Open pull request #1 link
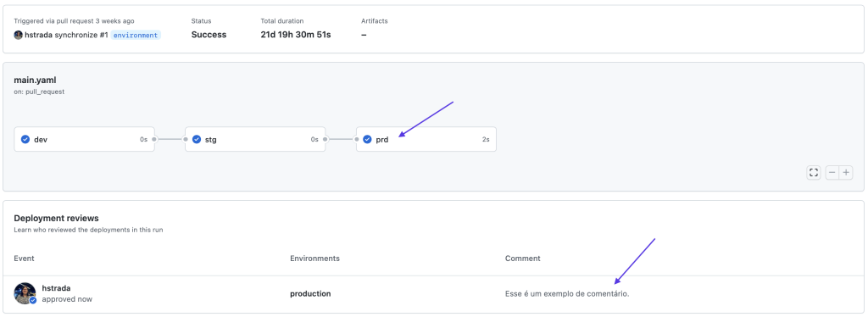Image resolution: width=868 pixels, height=317 pixels. (104, 35)
